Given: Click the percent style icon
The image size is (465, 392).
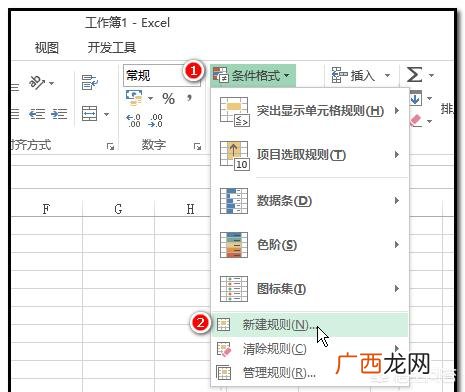Looking at the screenshot, I should click(x=168, y=98).
